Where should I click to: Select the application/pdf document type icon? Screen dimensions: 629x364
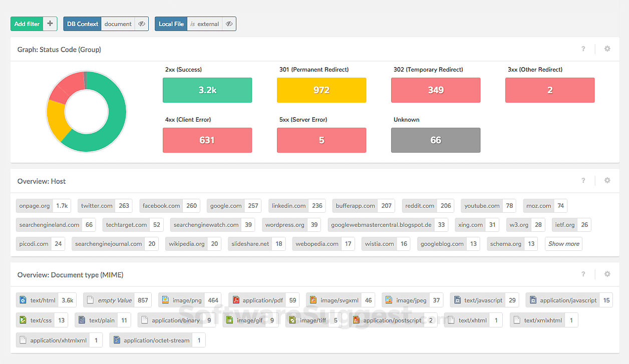[x=236, y=300]
